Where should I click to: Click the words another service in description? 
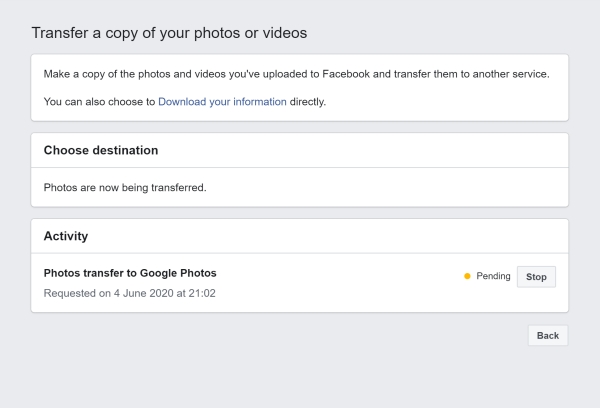pos(511,74)
